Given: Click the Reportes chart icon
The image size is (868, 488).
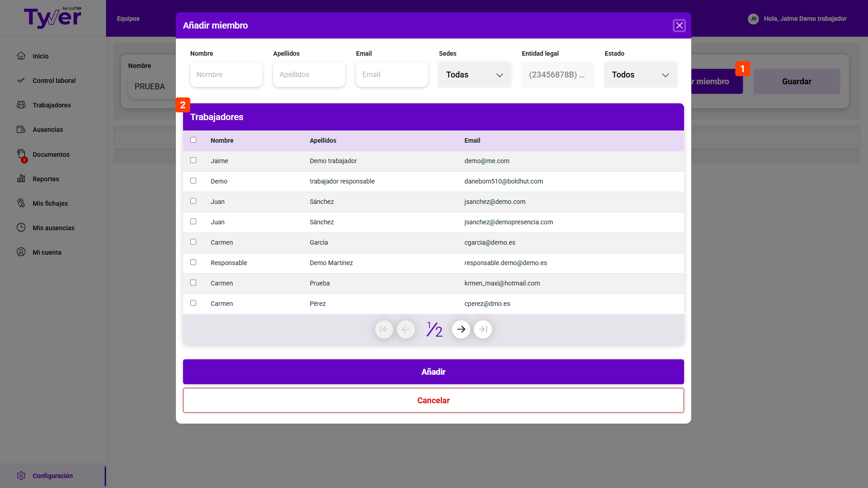Looking at the screenshot, I should click(x=21, y=179).
